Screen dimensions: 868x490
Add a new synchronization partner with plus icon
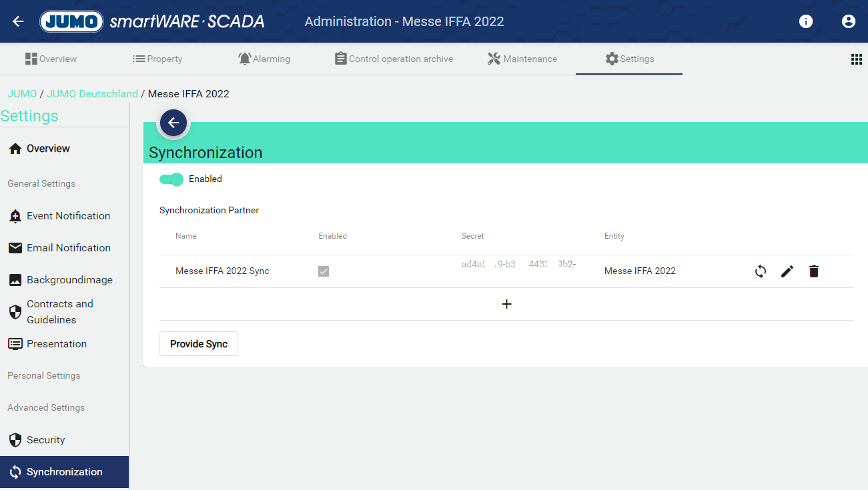[x=506, y=304]
